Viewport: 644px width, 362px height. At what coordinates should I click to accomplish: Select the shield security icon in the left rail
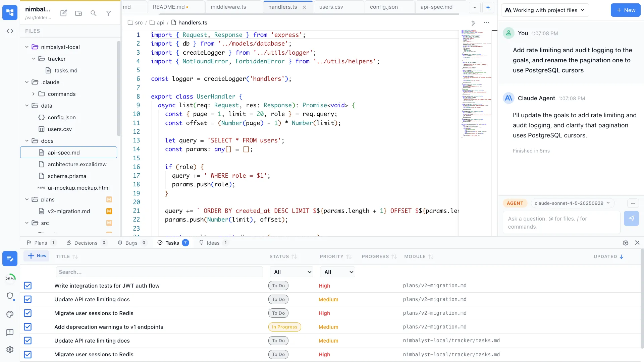pos(10,296)
